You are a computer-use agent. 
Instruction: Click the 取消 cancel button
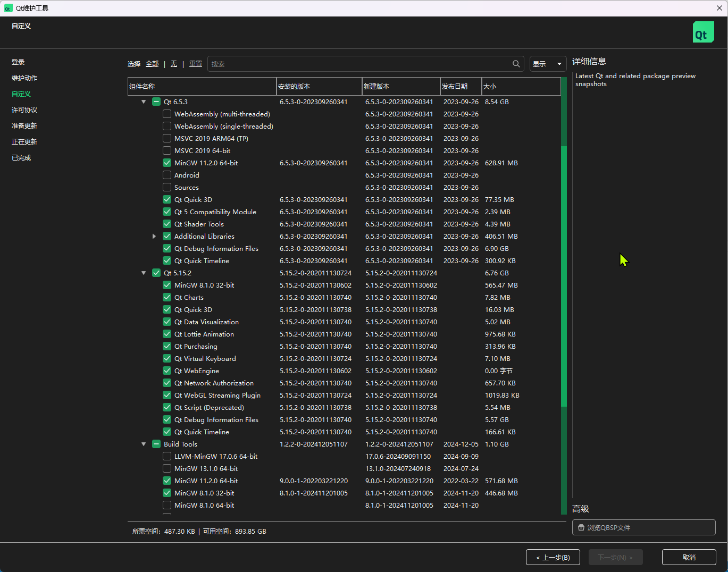689,557
